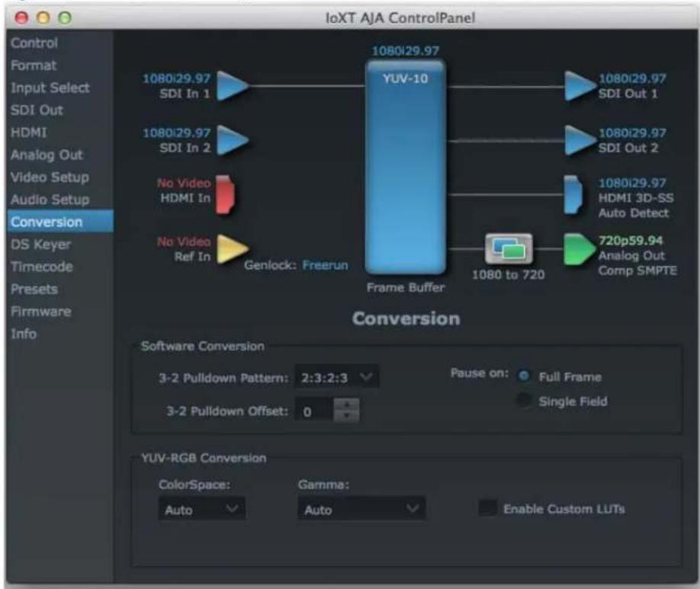Image resolution: width=700 pixels, height=589 pixels.
Task: Open the Audio Setup panel
Action: coord(50,200)
